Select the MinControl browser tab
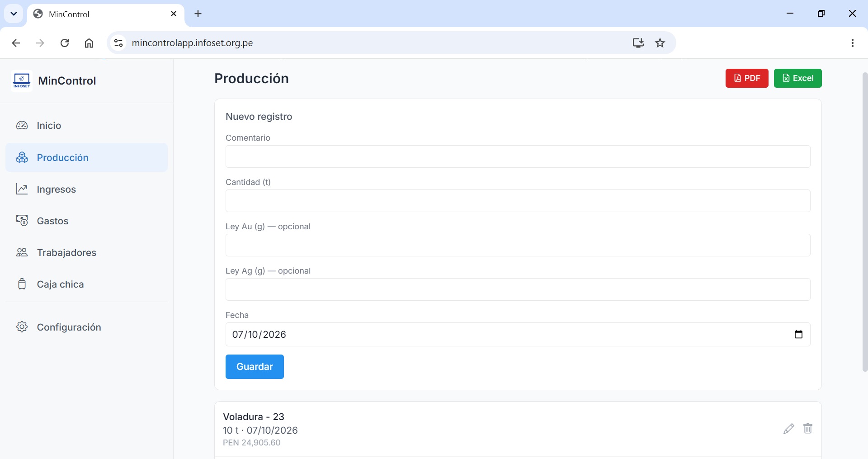Screen dimensions: 868x459 pyautogui.click(x=106, y=14)
